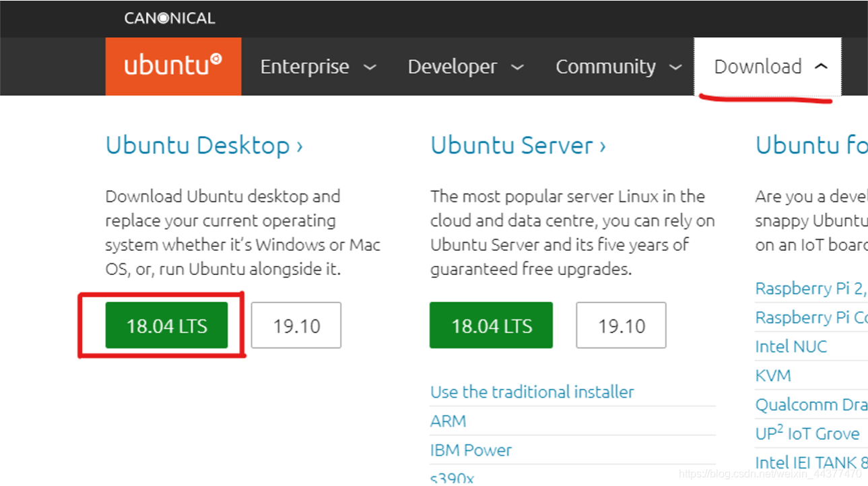868x486 pixels.
Task: Open the Qualcomm Dragonboard link
Action: tap(811, 404)
